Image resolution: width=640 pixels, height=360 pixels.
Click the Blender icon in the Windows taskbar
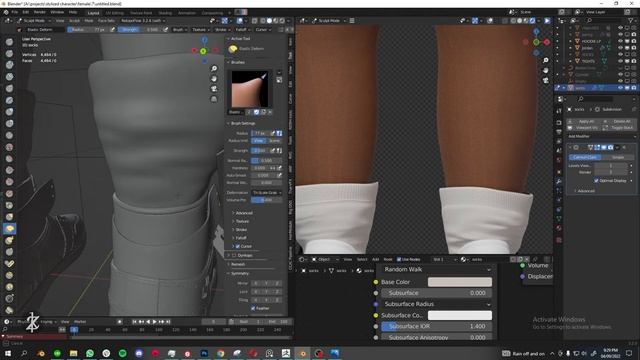pos(302,353)
